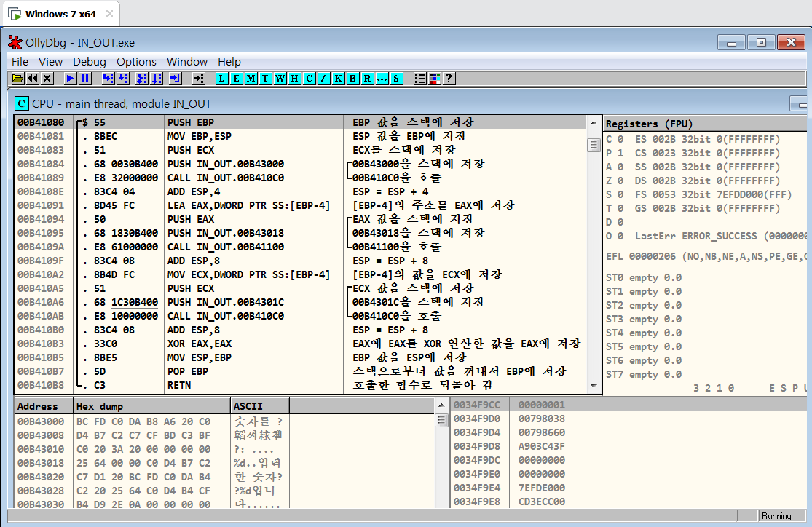Viewport: 812px width, 527px height.
Task: Open the Window menu
Action: click(x=187, y=62)
